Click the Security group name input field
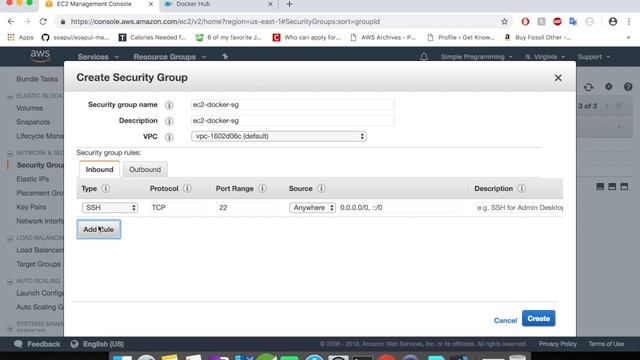 pos(293,105)
